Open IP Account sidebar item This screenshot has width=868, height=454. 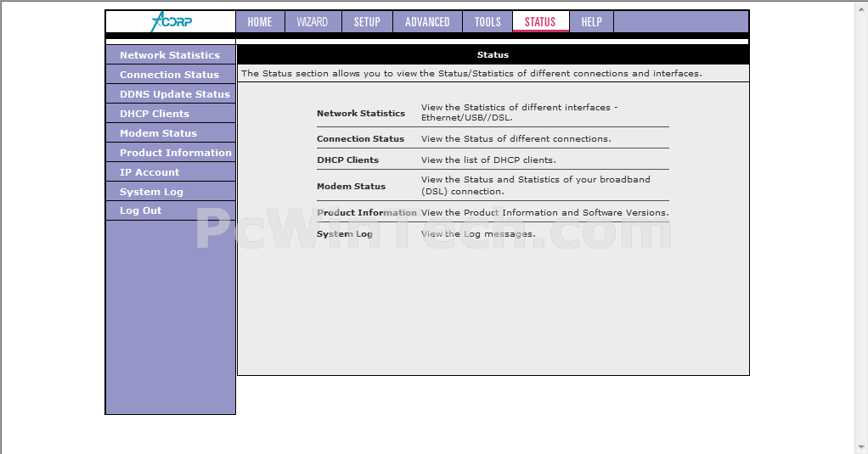coord(171,172)
